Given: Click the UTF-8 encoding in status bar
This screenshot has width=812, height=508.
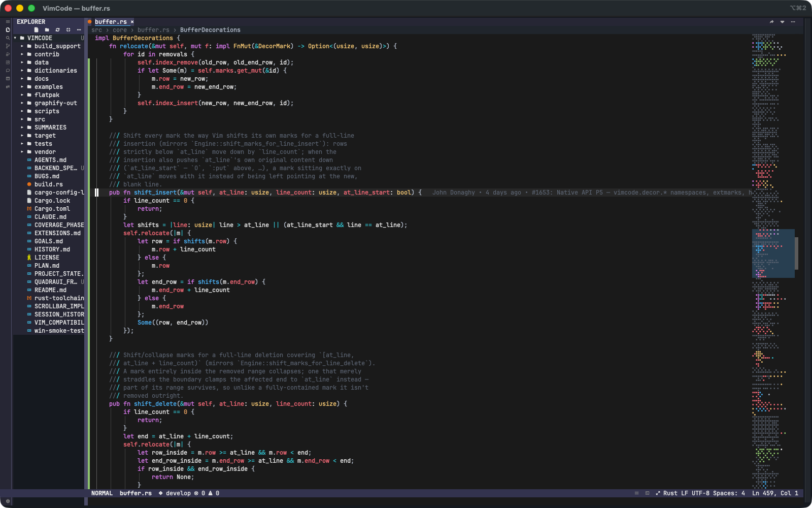Looking at the screenshot, I should [700, 493].
